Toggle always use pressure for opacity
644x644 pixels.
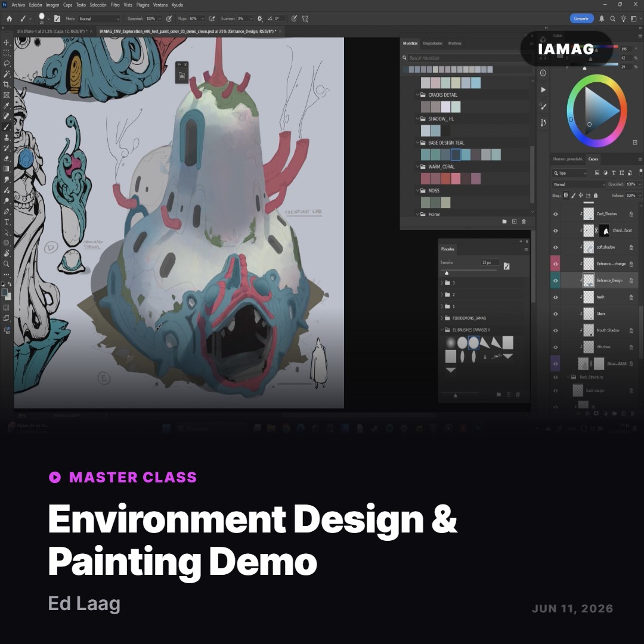tap(169, 18)
